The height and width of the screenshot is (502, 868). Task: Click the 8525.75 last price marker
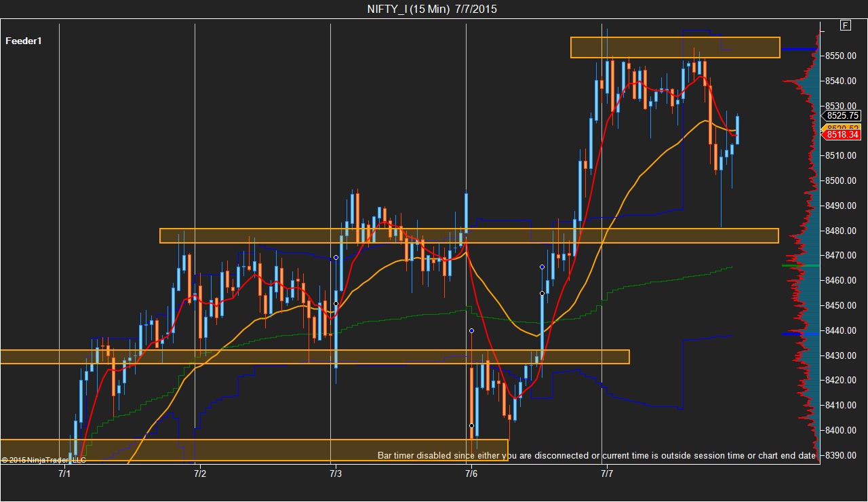[842, 116]
